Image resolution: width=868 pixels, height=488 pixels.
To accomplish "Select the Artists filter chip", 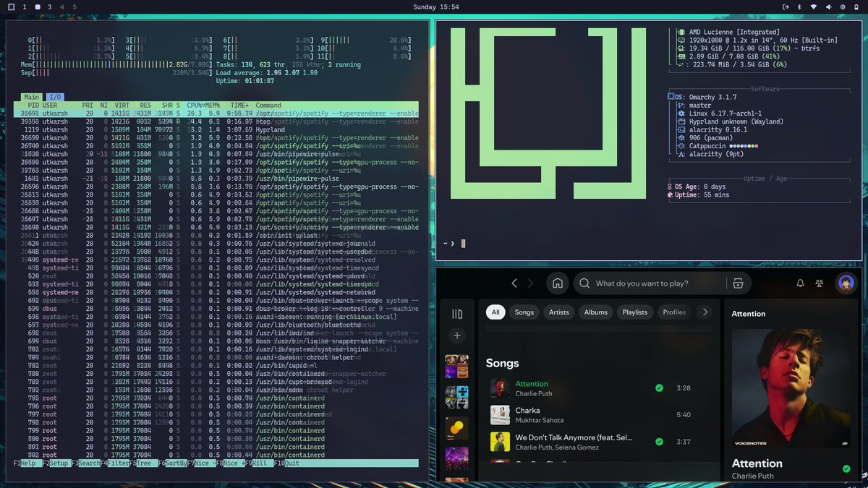I will (x=559, y=312).
